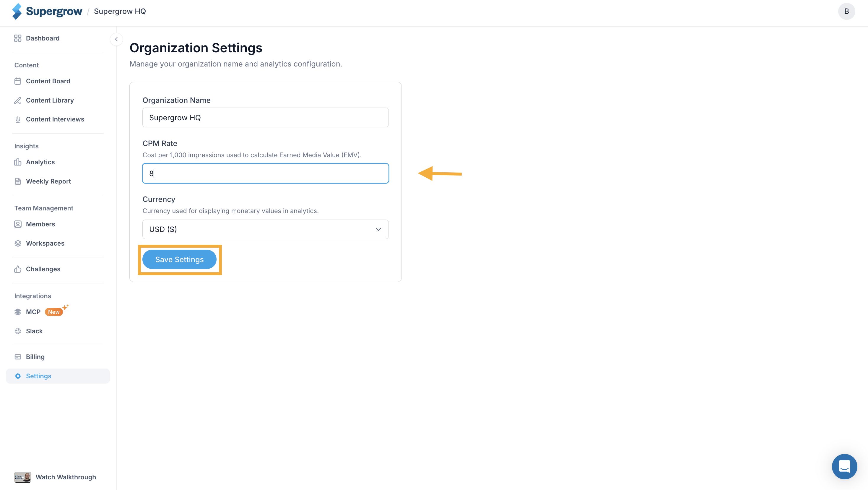Click the Challenges thumbs-up icon

[18, 269]
